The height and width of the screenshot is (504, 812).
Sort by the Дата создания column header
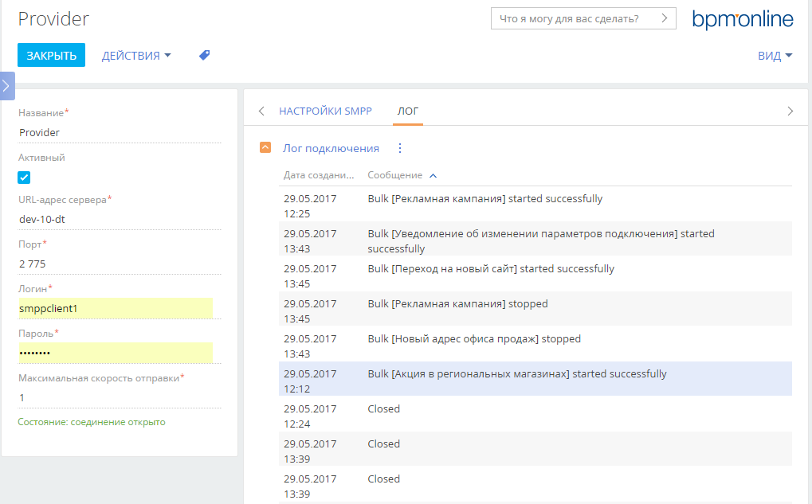coord(319,175)
